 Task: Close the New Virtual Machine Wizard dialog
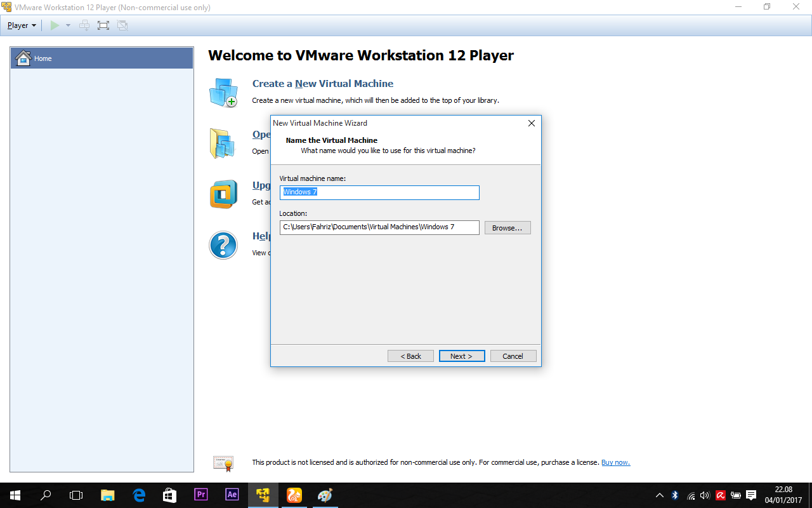pyautogui.click(x=532, y=123)
